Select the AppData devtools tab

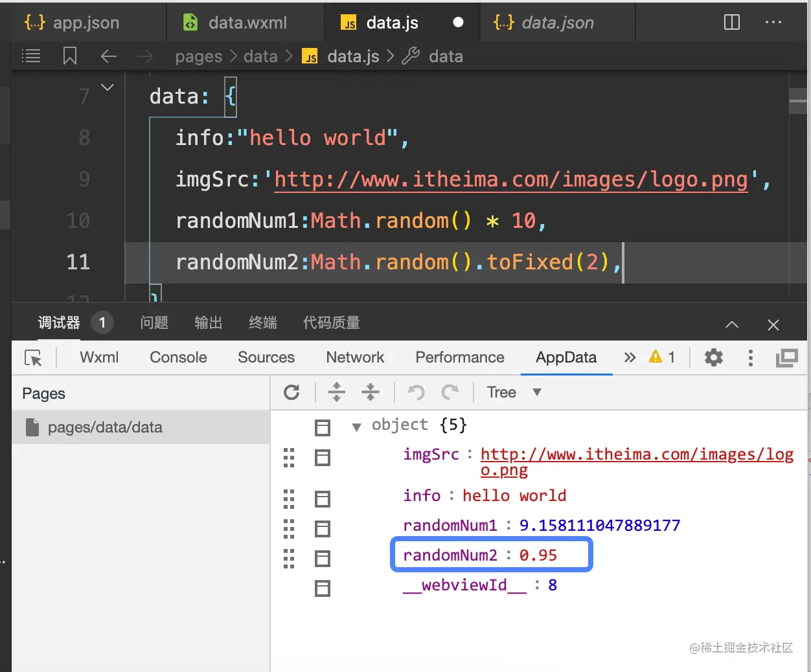click(x=566, y=357)
